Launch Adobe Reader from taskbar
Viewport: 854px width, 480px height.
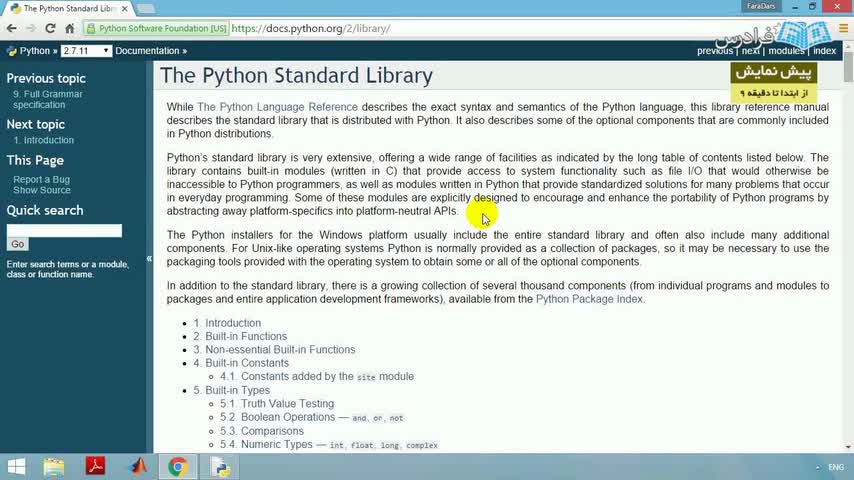point(95,467)
